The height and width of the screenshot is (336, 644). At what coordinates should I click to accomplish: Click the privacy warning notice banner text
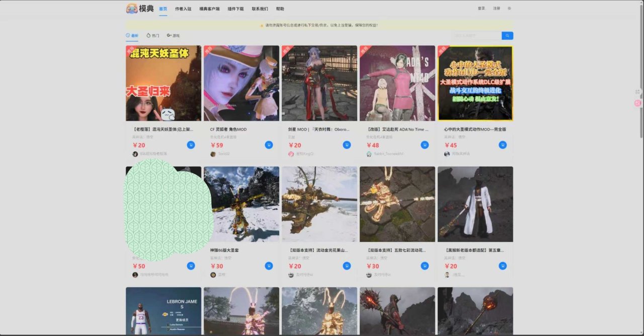321,25
